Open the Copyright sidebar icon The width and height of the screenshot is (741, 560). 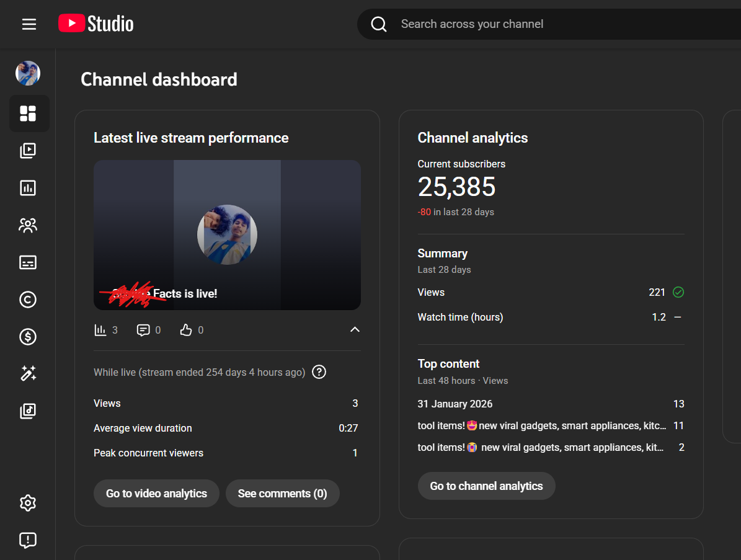(28, 300)
